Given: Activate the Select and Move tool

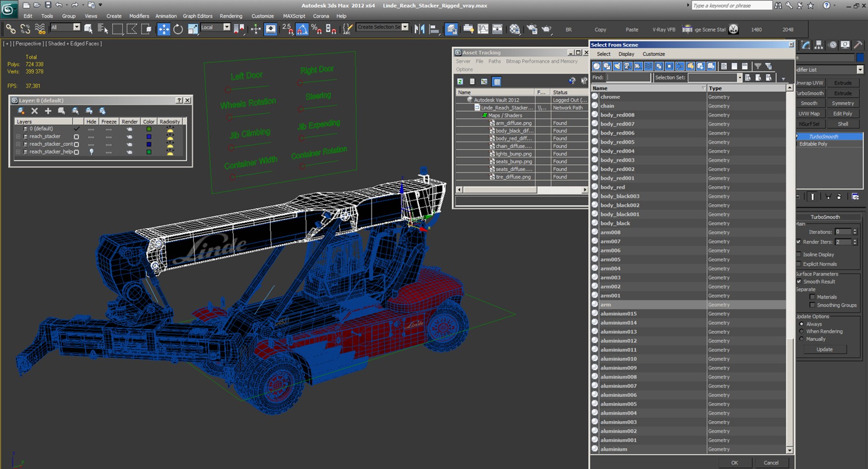Looking at the screenshot, I should pos(163,29).
